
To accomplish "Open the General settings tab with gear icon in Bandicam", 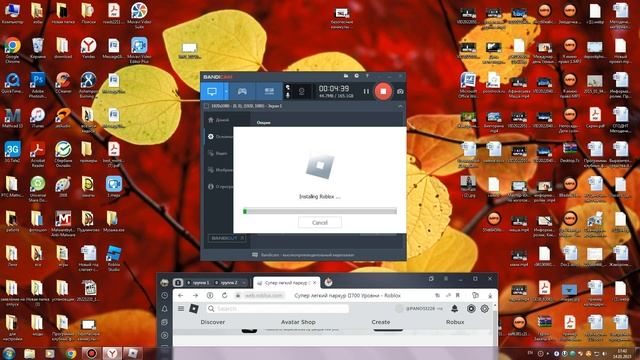I will pyautogui.click(x=220, y=136).
